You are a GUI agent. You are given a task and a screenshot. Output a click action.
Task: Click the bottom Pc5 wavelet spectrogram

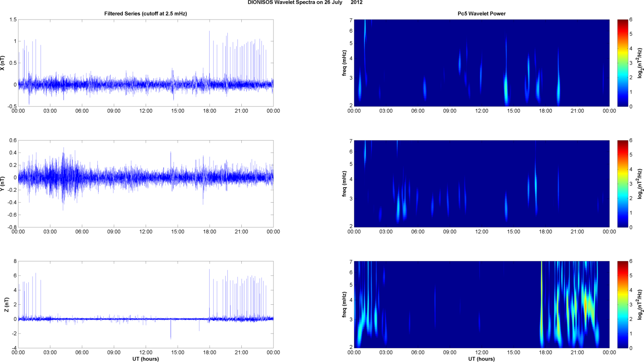pos(481,304)
